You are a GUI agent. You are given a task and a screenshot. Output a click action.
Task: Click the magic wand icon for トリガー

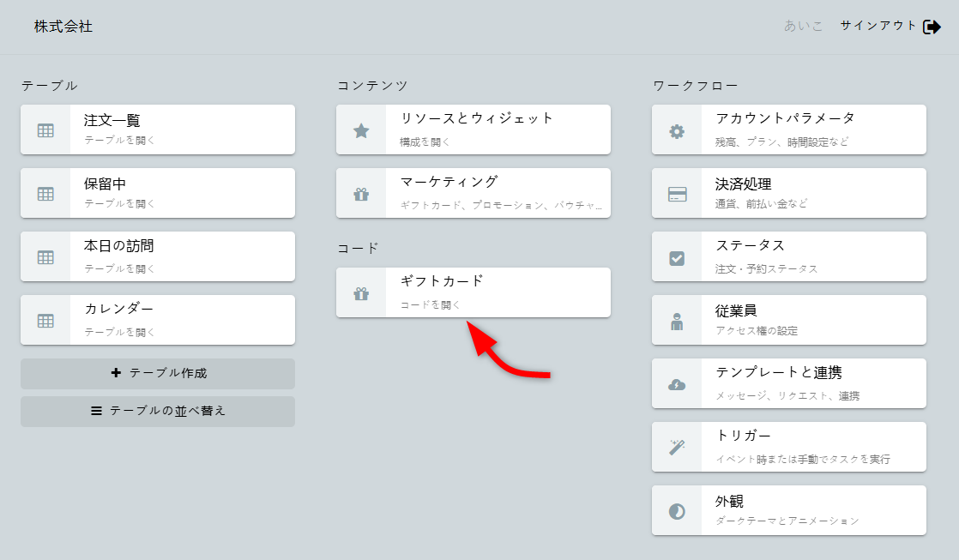point(677,448)
